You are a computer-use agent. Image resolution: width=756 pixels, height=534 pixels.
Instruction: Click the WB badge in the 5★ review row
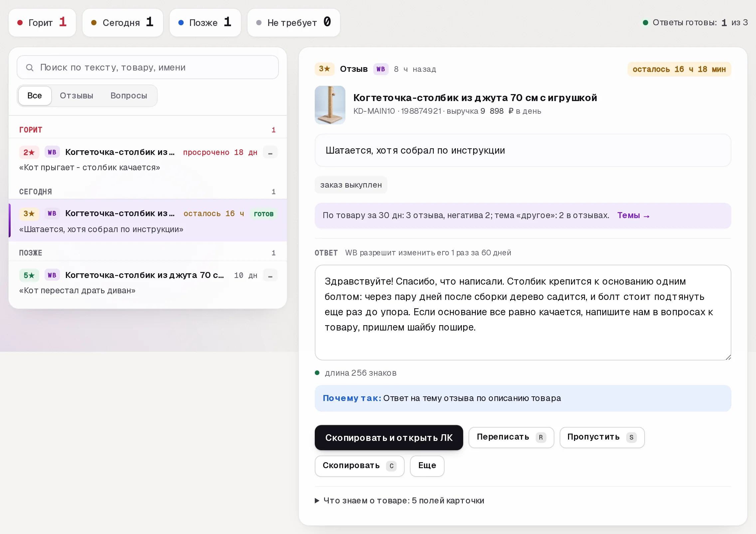pos(52,275)
